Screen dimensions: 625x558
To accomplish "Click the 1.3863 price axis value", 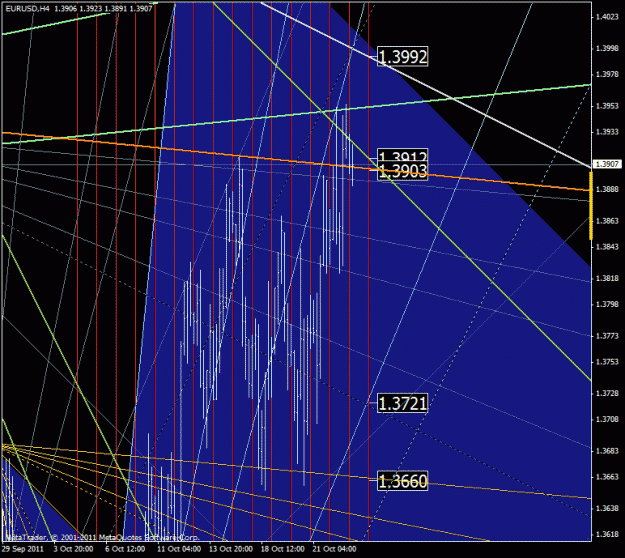I will tap(607, 220).
